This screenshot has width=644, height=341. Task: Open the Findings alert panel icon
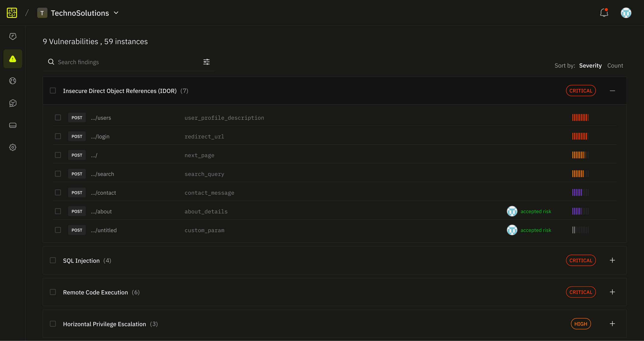pos(13,59)
